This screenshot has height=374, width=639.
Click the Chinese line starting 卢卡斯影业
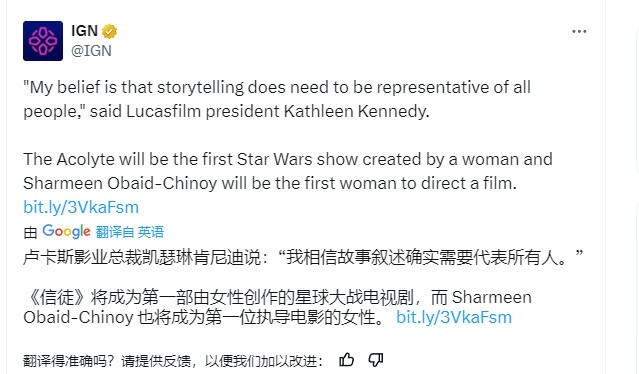pos(303,257)
